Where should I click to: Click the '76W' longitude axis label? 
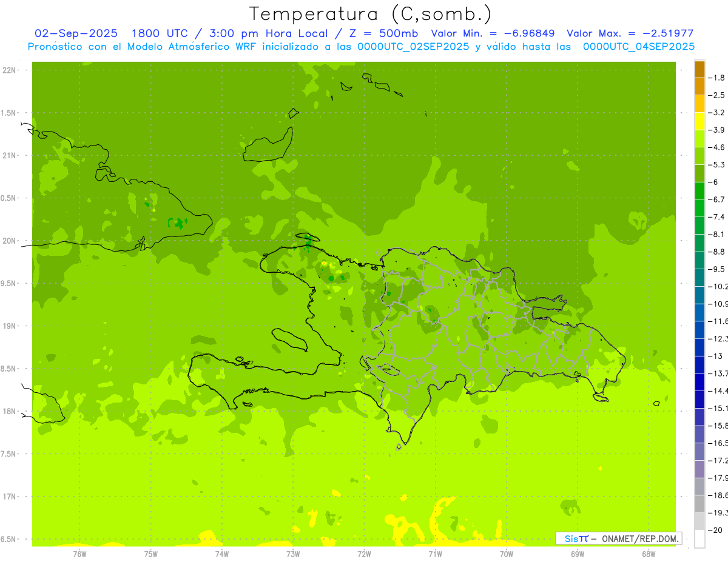tap(79, 554)
